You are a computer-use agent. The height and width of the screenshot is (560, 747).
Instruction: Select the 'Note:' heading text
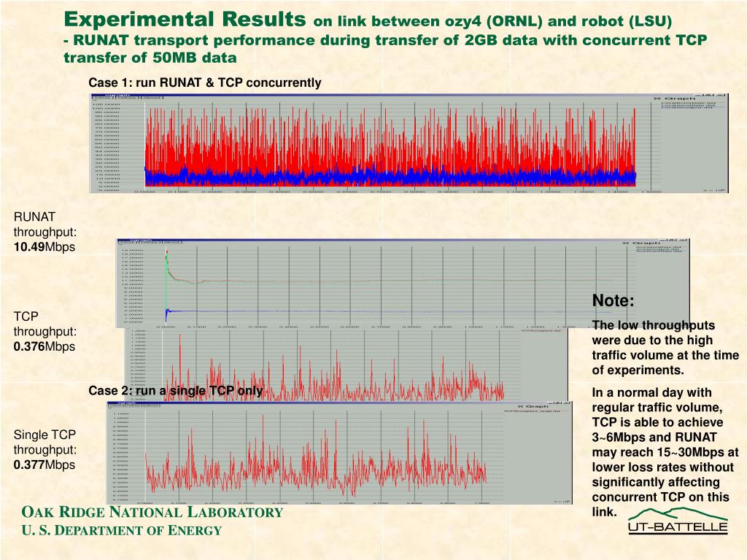[613, 301]
